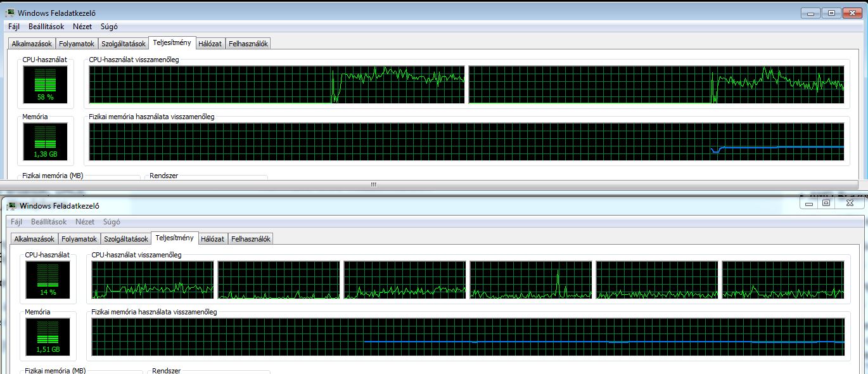Select Teljesítmény tab in lower window
This screenshot has width=868, height=374.
click(174, 238)
